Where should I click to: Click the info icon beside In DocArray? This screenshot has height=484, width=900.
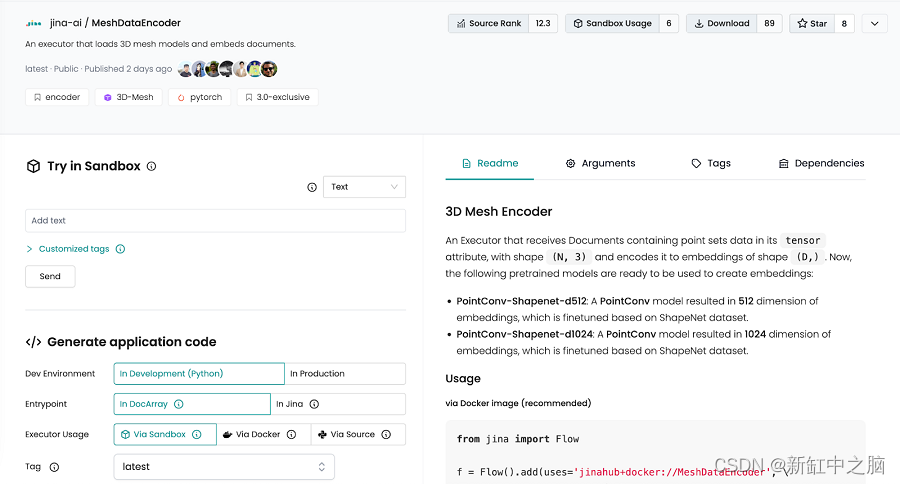pos(178,404)
